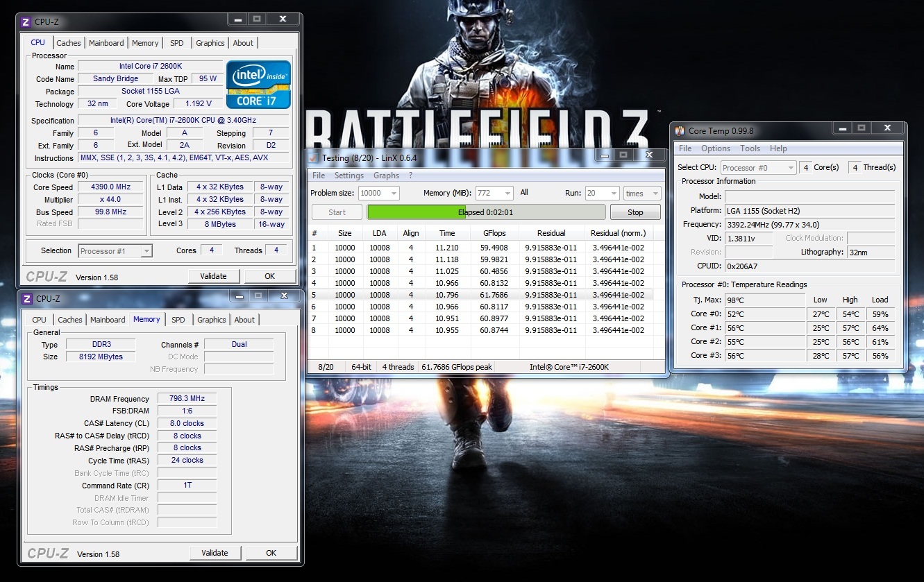Click the Tj. Max value 98°C
Image resolution: width=924 pixels, height=582 pixels.
coord(765,300)
